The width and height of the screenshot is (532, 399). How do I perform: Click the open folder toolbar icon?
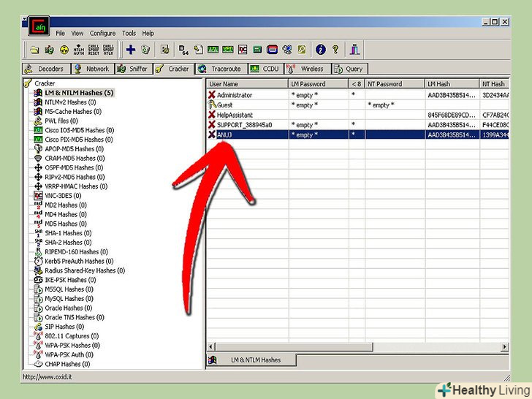[x=34, y=50]
